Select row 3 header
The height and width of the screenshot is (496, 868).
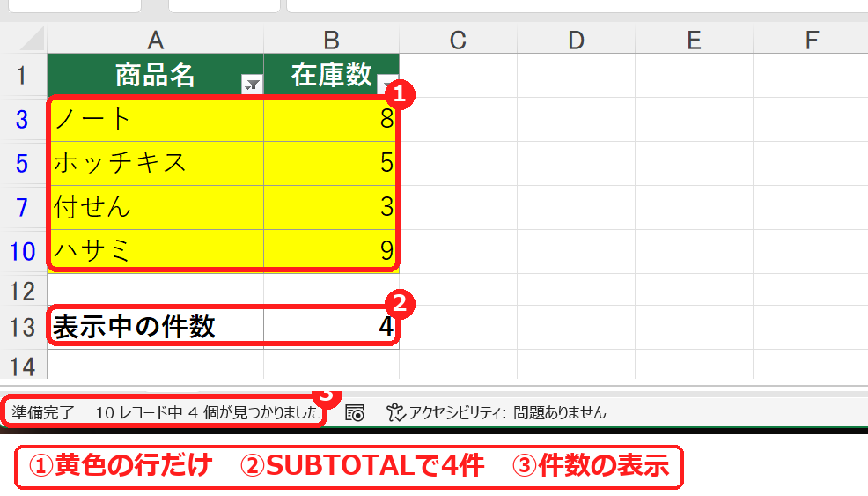click(x=22, y=119)
